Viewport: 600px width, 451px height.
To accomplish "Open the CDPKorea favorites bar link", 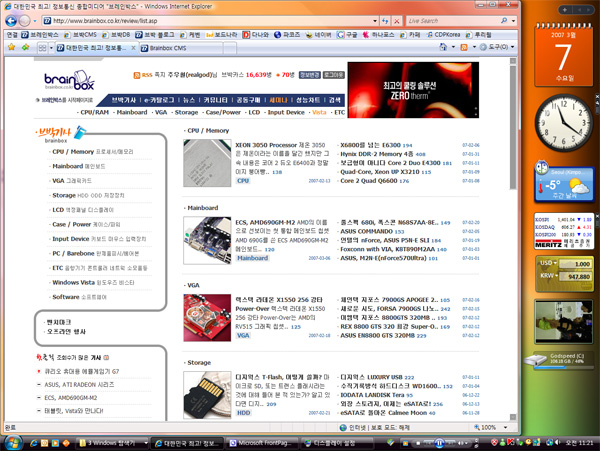I will click(x=443, y=35).
